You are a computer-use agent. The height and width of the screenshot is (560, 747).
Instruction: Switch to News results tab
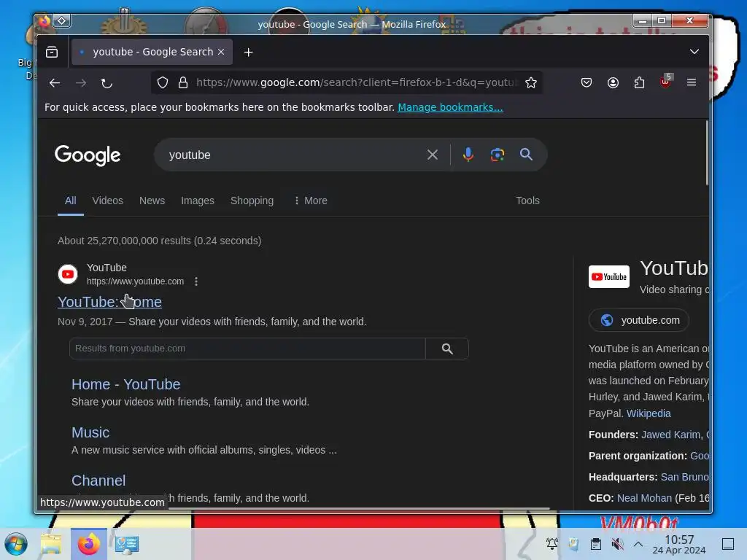pyautogui.click(x=152, y=201)
